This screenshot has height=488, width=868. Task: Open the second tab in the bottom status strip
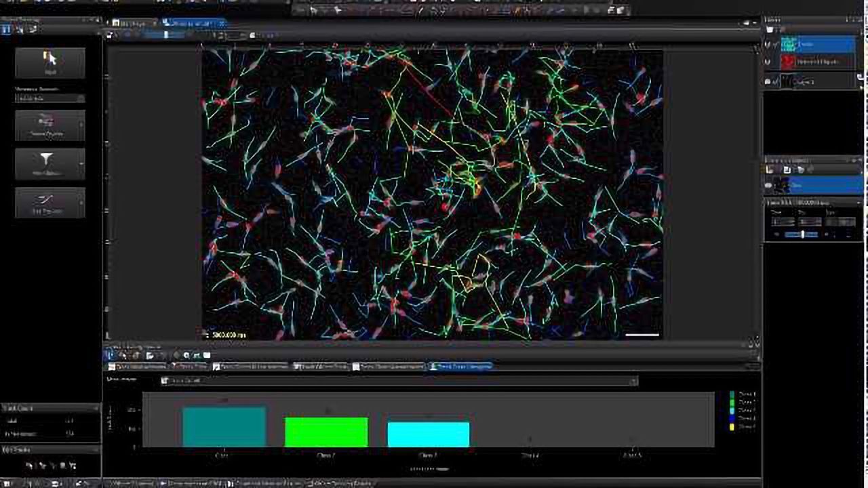191,483
